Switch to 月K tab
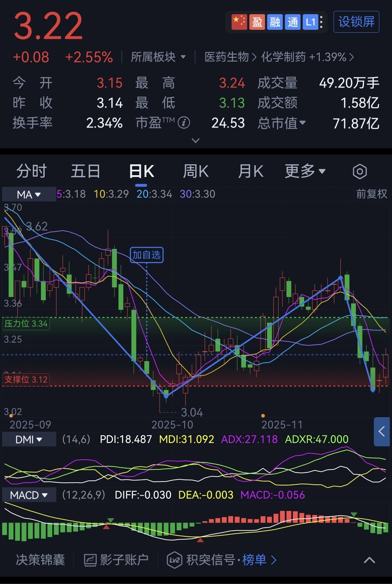The image size is (392, 584). click(251, 171)
